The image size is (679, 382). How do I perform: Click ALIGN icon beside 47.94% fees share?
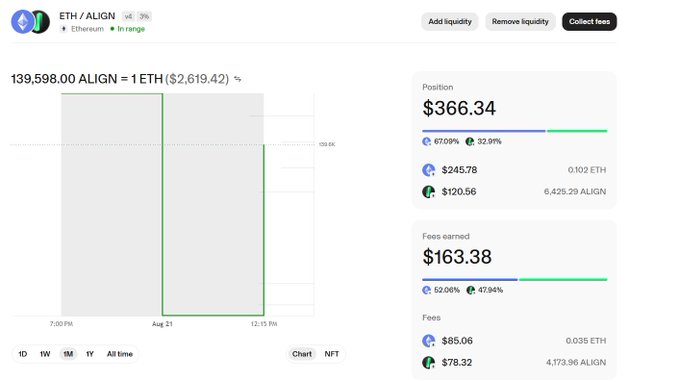pos(471,290)
